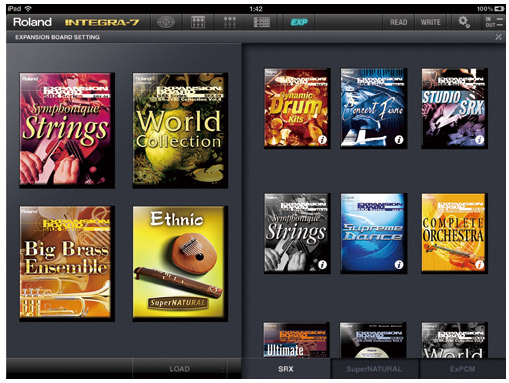Open the mixer sliders icon in toolbar
The width and height of the screenshot is (509, 383).
(x=230, y=22)
